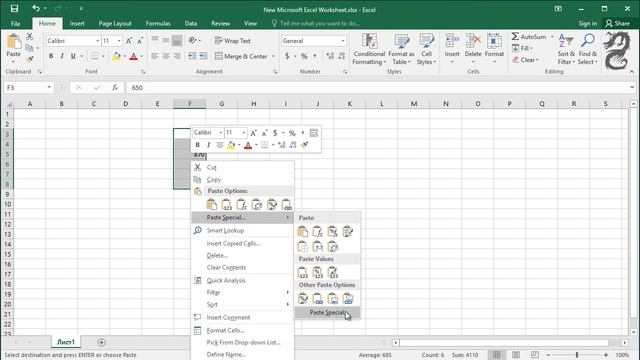
Task: Click the Sign in link
Action: (x=588, y=23)
